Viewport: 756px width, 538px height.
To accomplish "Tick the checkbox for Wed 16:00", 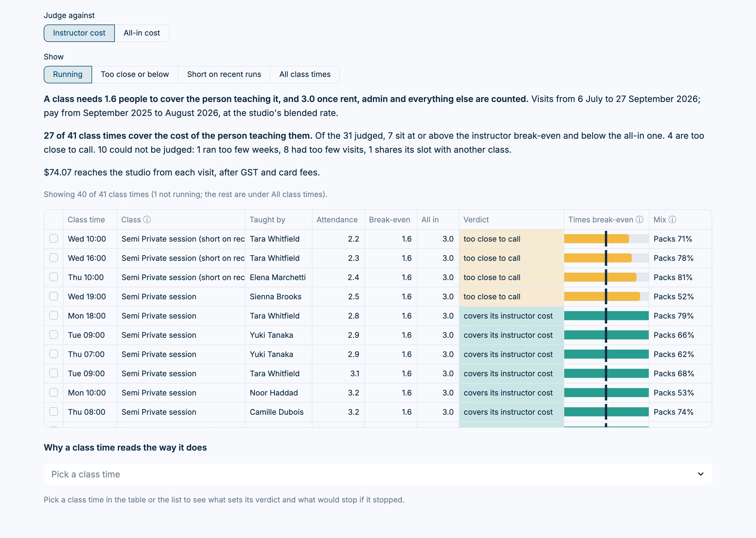I will click(54, 258).
